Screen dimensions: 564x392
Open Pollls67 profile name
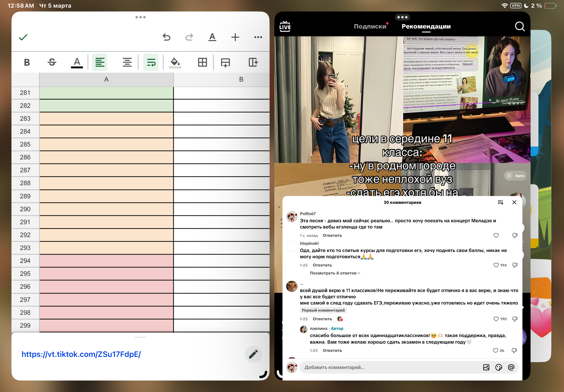point(308,214)
